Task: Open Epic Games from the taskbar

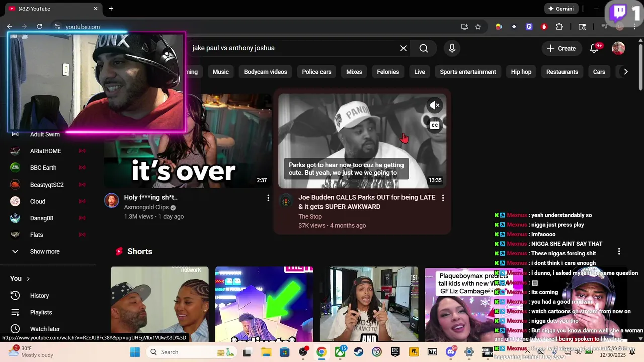Action: (x=395, y=352)
